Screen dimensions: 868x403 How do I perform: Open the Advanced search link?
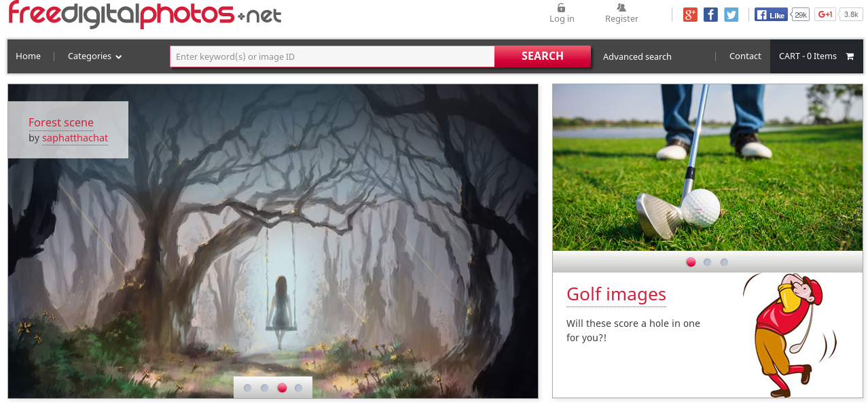(x=637, y=56)
